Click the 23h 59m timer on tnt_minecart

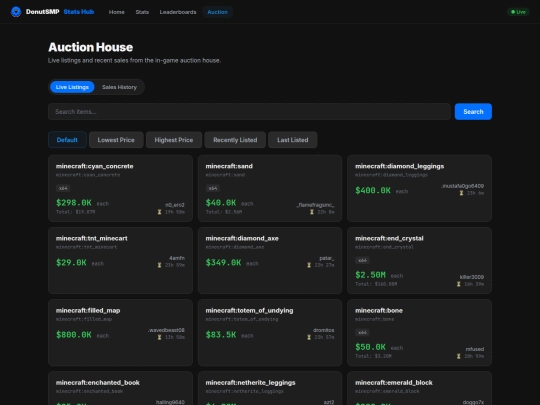pos(175,265)
